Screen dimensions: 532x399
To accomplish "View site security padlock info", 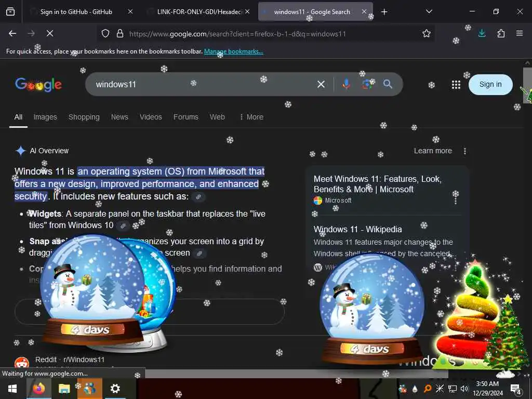I will [120, 34].
